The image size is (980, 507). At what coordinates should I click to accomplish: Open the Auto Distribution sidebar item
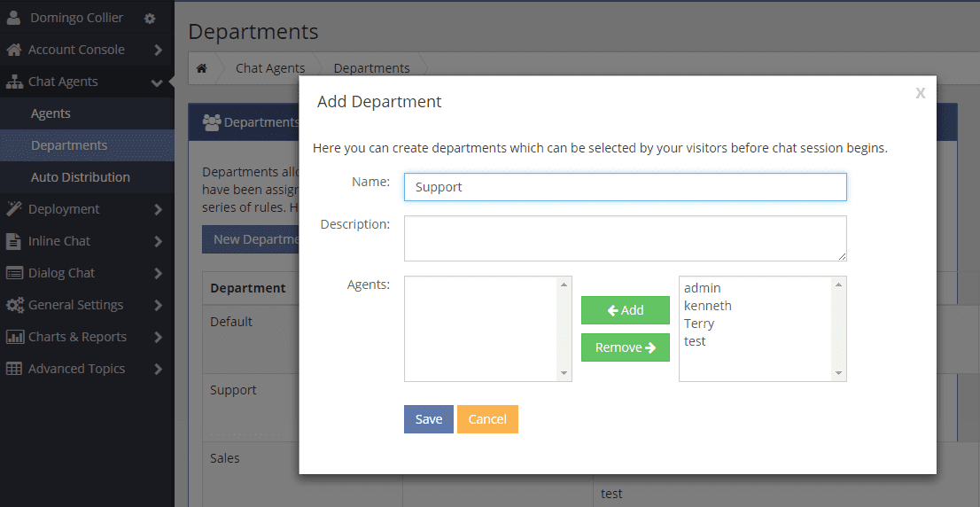tap(87, 177)
